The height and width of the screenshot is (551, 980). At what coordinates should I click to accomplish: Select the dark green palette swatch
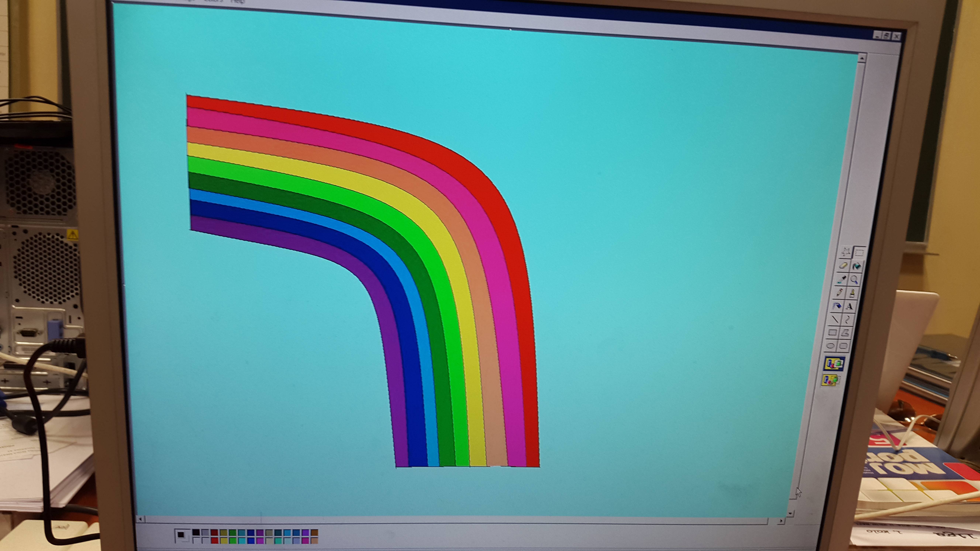pyautogui.click(x=233, y=532)
